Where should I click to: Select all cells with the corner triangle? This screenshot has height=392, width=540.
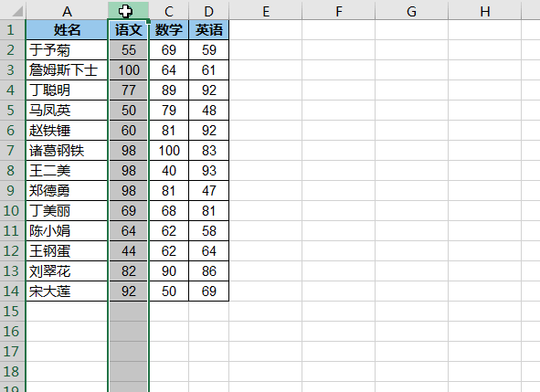13,10
